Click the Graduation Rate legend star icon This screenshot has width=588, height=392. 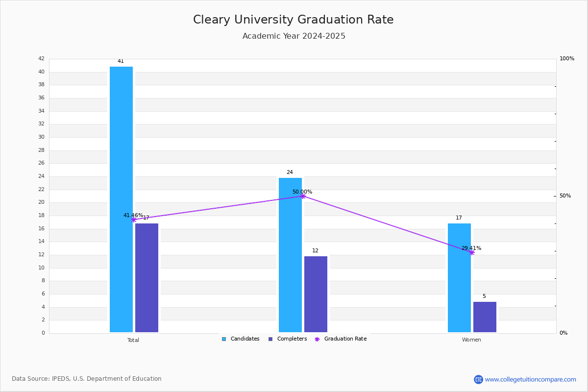[317, 339]
